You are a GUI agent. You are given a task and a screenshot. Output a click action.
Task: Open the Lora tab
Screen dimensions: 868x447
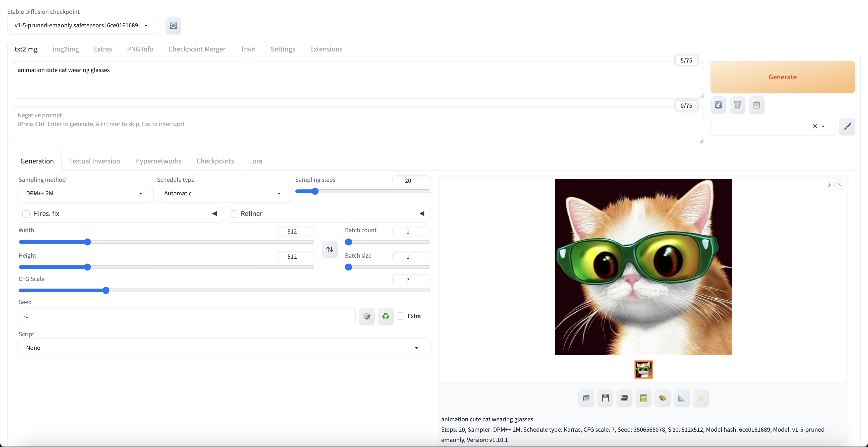click(x=255, y=161)
